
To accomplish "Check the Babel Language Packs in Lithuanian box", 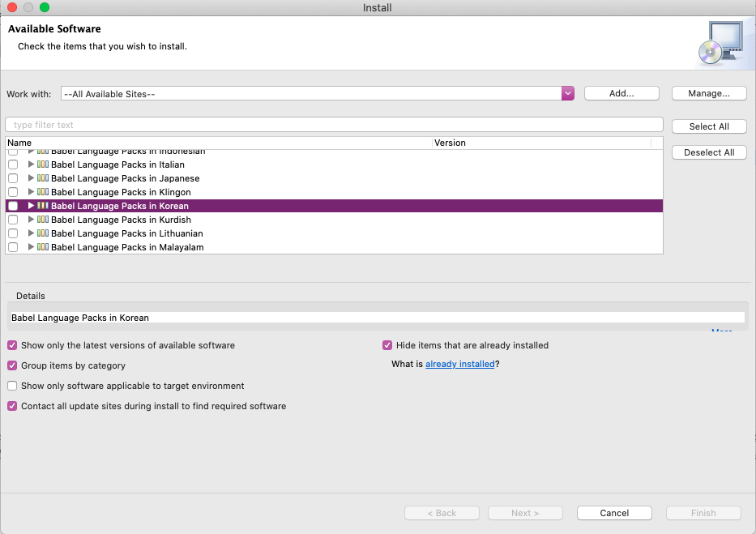I will pos(13,233).
